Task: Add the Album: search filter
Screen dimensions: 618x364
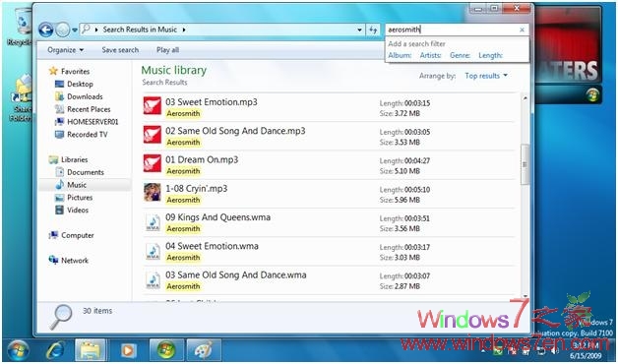Action: pyautogui.click(x=400, y=55)
